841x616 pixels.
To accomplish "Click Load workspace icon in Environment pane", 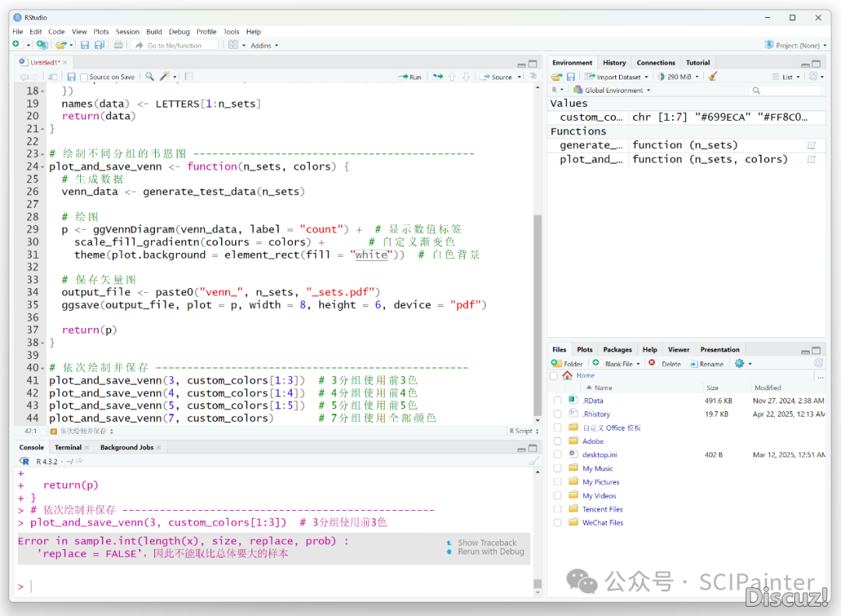I will (557, 77).
